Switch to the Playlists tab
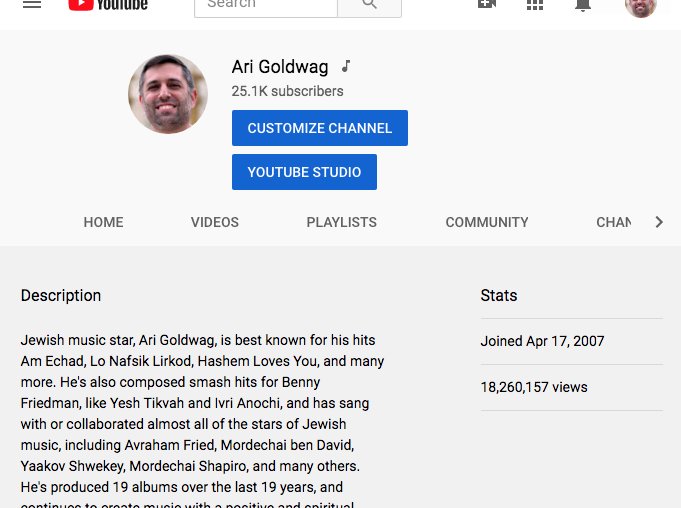This screenshot has height=508, width=681. coord(341,222)
